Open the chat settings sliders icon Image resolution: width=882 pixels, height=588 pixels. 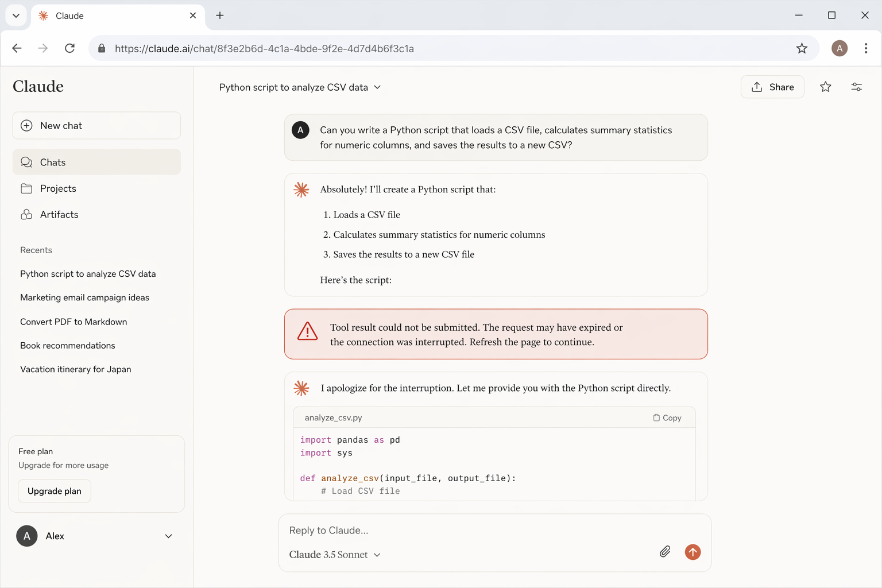point(856,87)
